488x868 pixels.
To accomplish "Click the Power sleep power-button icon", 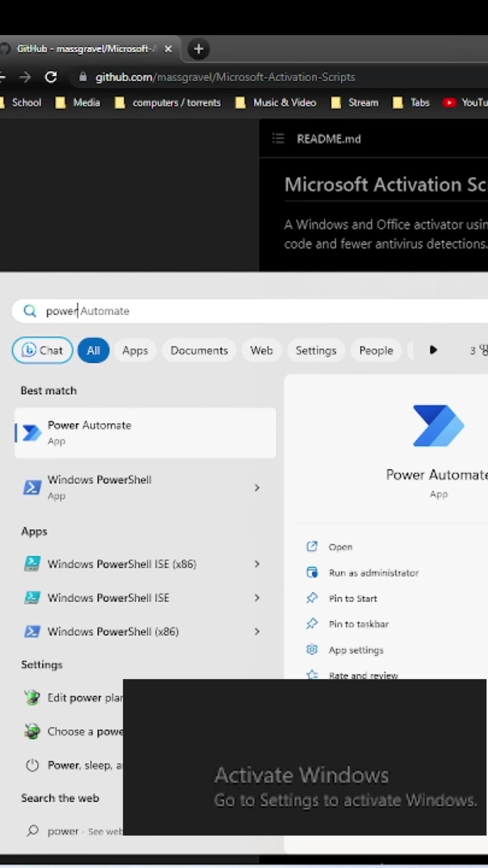I will (x=32, y=765).
